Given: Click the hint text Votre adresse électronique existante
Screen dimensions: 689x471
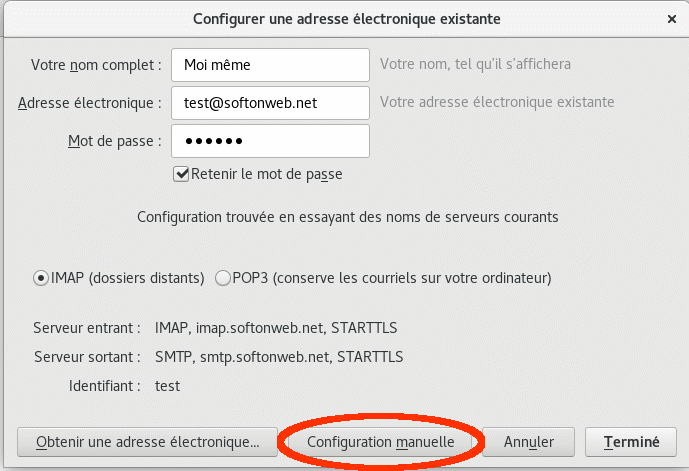Looking at the screenshot, I should (497, 102).
